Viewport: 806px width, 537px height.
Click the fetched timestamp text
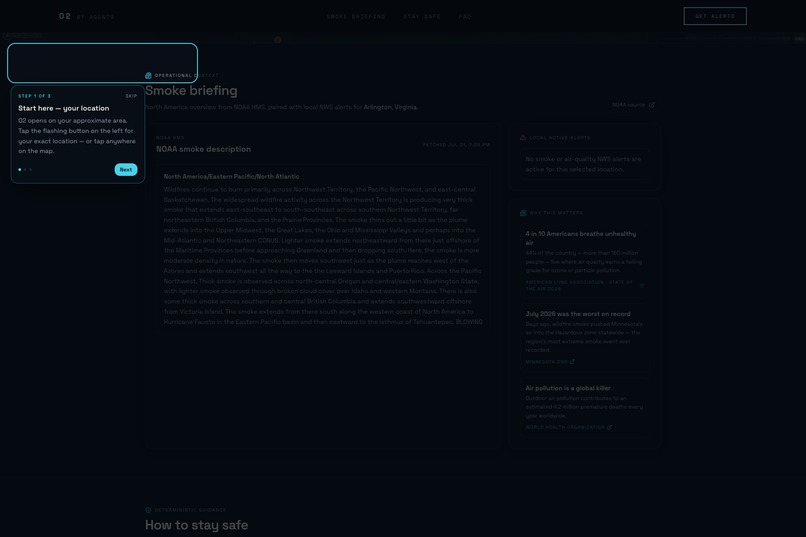coord(456,145)
